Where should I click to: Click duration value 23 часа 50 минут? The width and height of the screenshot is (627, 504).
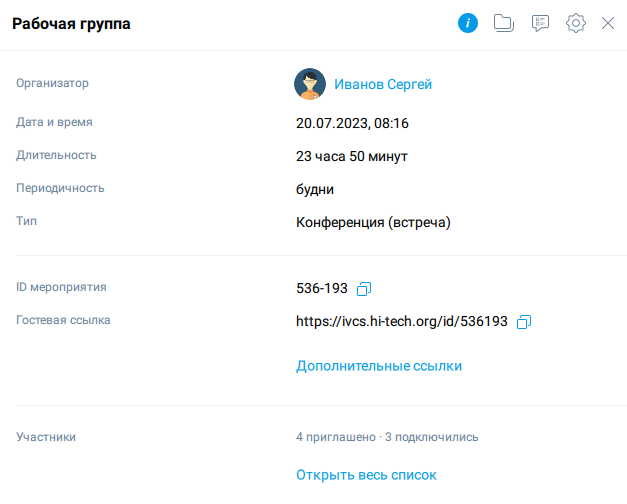352,157
